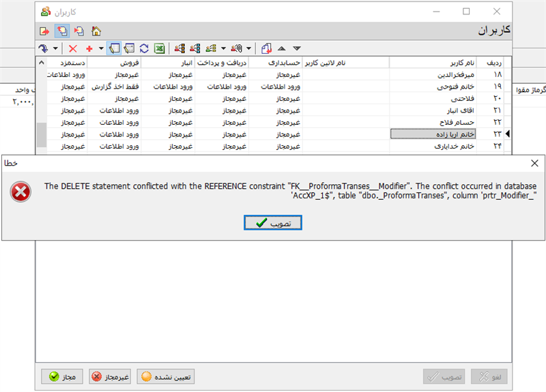Click the copy pages icon beside the arrows
This screenshot has height=392, width=546.
[x=266, y=48]
